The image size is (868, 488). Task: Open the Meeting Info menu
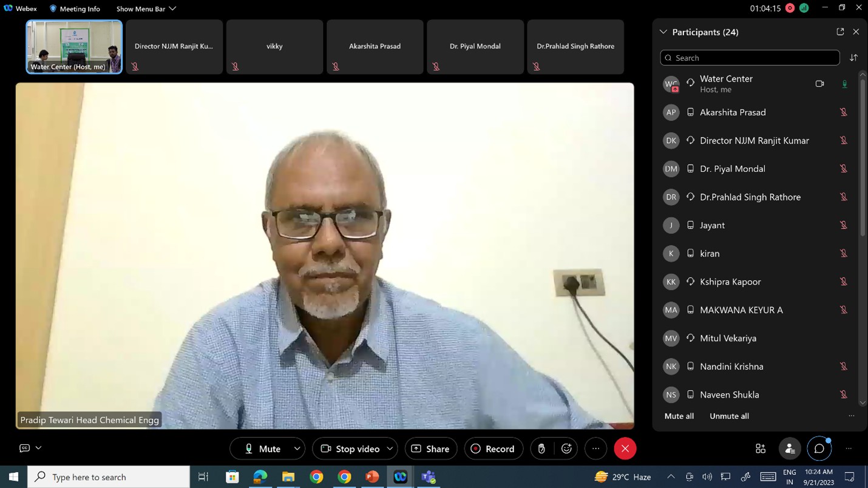(74, 8)
